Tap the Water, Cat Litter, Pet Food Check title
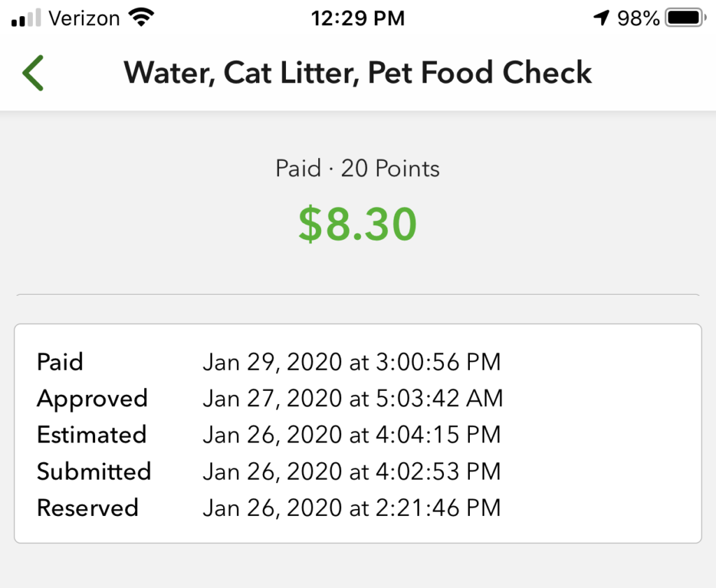The image size is (716, 588). [x=357, y=73]
